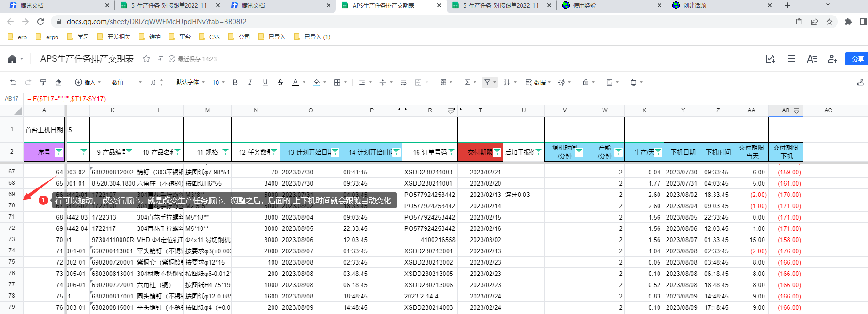Click the sort A-Z icon

[x=507, y=82]
